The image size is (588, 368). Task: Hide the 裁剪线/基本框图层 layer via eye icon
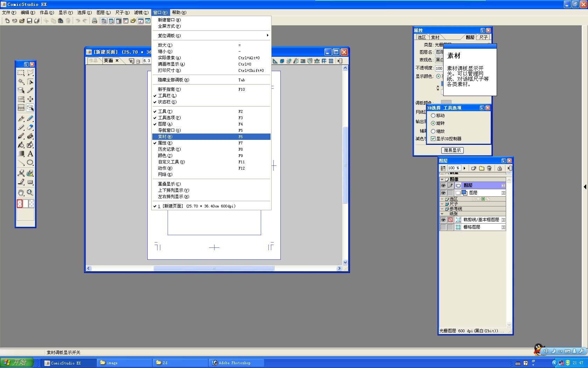pos(443,220)
